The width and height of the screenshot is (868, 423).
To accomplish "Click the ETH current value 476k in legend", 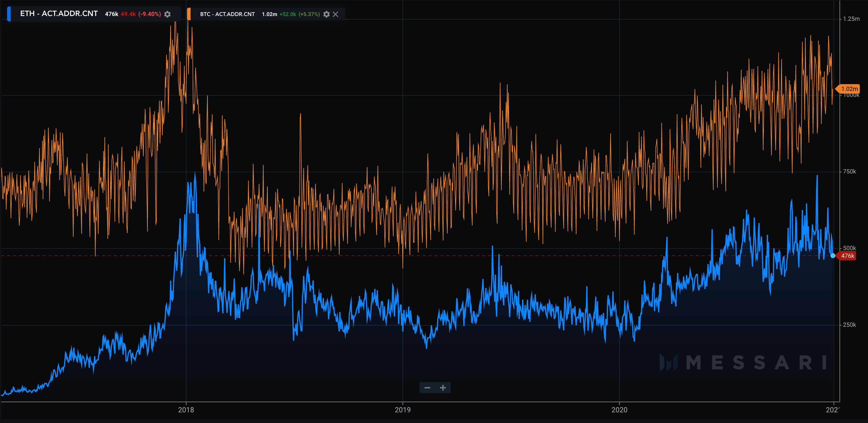I will pyautogui.click(x=112, y=14).
